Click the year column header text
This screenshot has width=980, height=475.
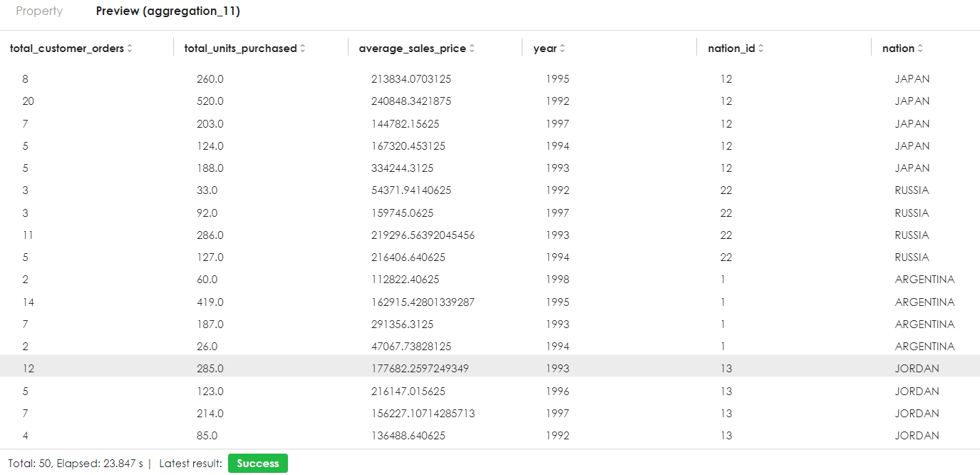[x=545, y=48]
